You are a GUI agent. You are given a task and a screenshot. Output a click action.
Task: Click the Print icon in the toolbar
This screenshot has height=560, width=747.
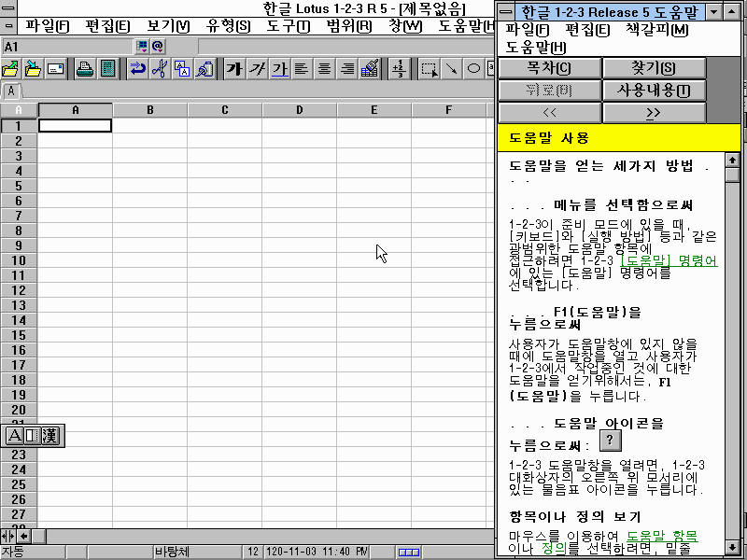pos(85,69)
